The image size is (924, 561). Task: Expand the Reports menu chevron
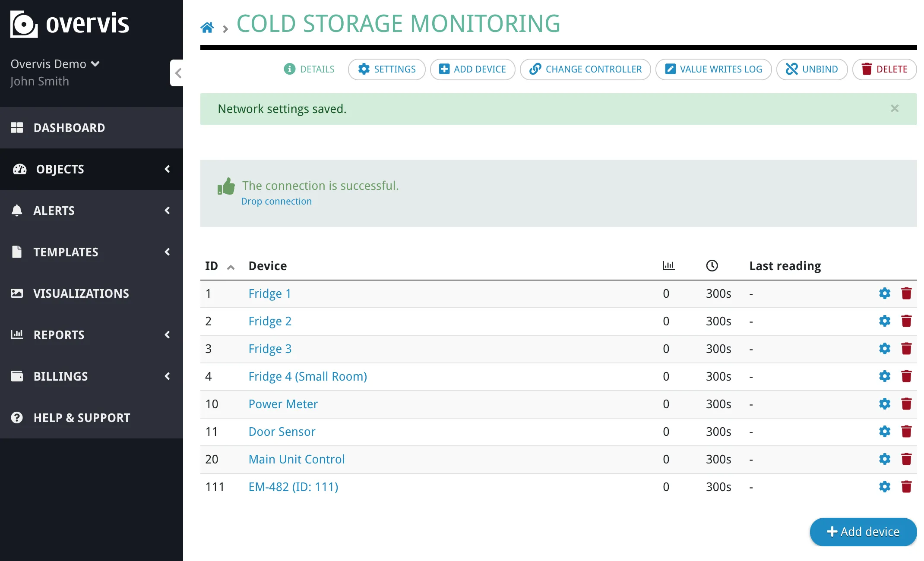(168, 335)
